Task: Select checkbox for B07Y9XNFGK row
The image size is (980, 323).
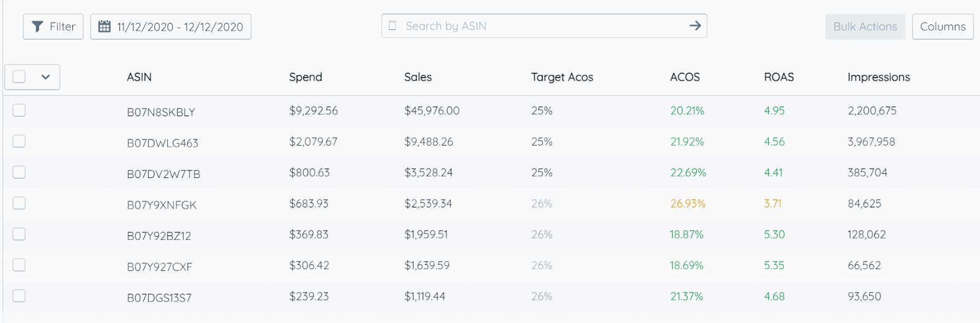Action: (x=19, y=203)
